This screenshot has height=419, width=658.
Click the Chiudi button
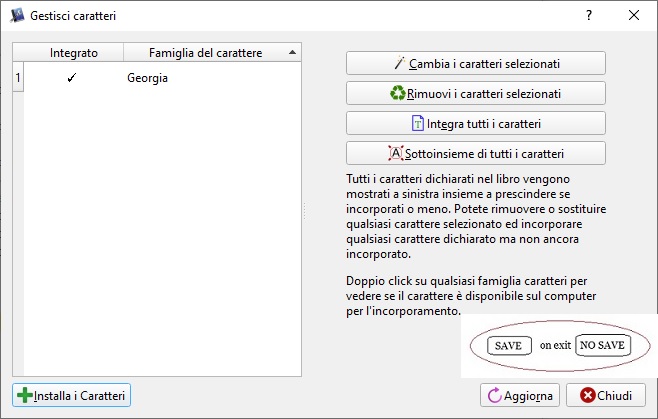tap(606, 396)
